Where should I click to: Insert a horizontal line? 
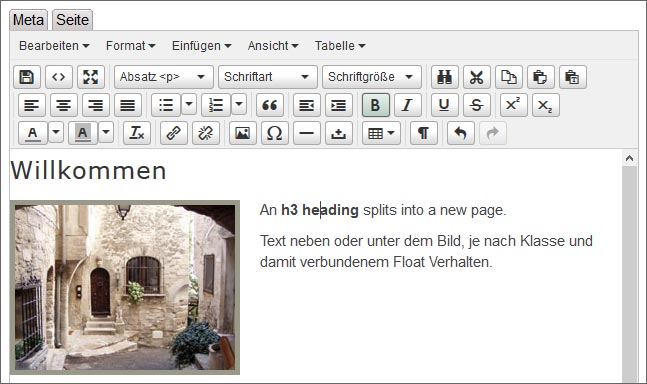pos(307,133)
